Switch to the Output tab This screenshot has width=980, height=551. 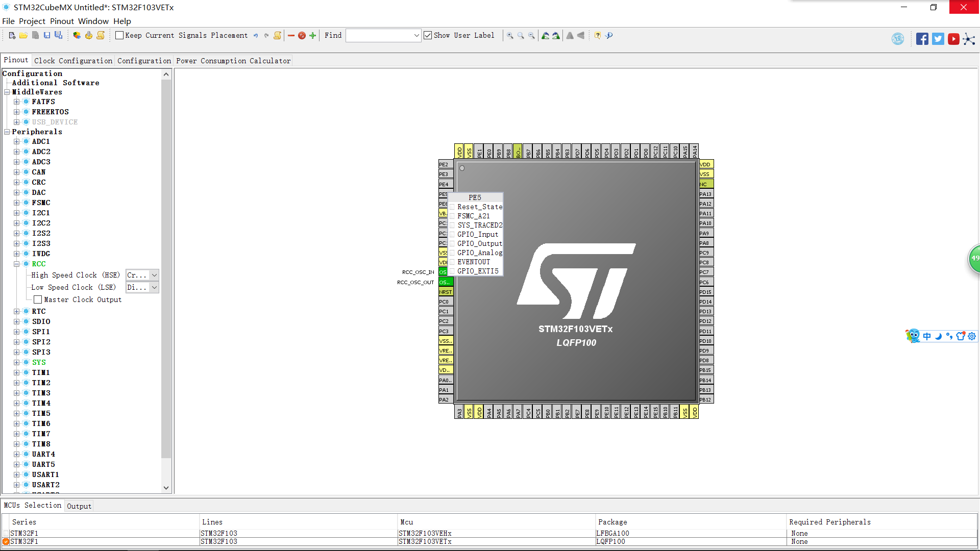point(79,506)
